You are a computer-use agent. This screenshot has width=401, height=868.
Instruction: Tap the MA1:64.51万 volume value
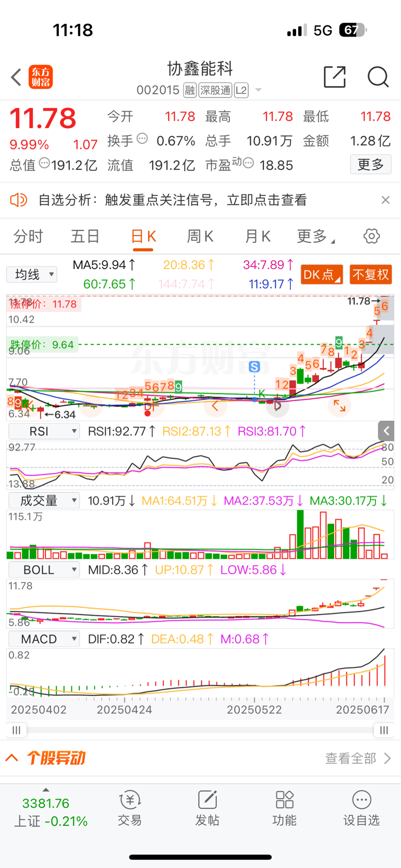pyautogui.click(x=179, y=500)
